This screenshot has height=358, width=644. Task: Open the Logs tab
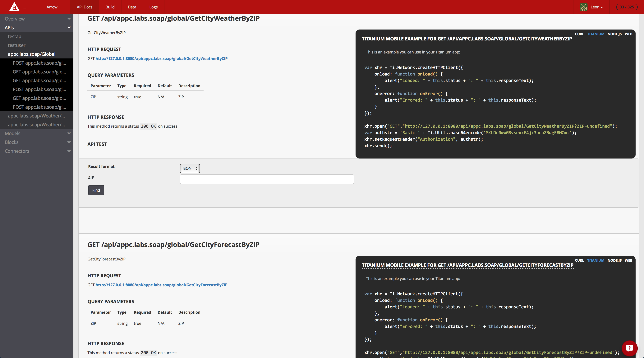coord(153,7)
